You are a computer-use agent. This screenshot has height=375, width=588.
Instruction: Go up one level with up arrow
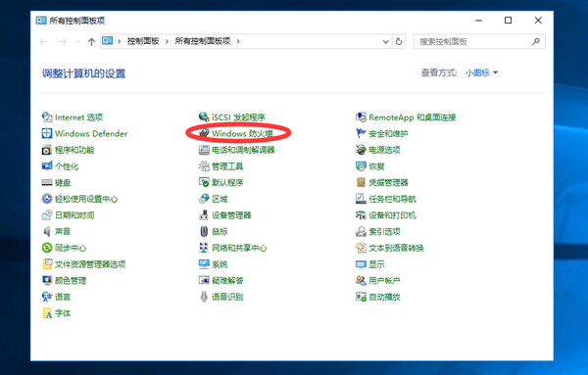click(91, 41)
